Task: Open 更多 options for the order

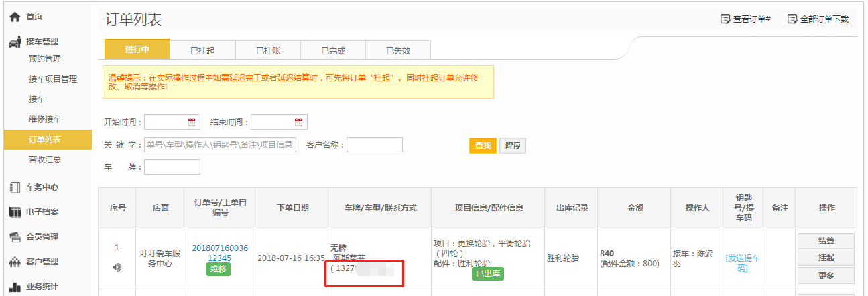Action: click(826, 275)
